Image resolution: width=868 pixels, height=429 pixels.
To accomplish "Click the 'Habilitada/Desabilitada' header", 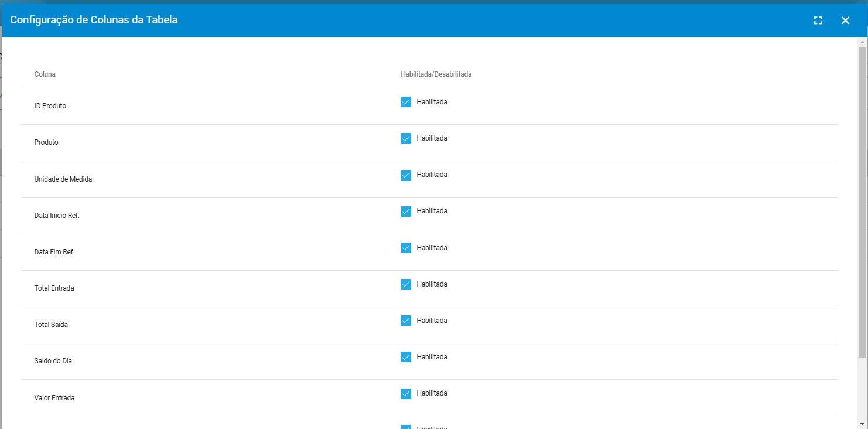I will [436, 74].
